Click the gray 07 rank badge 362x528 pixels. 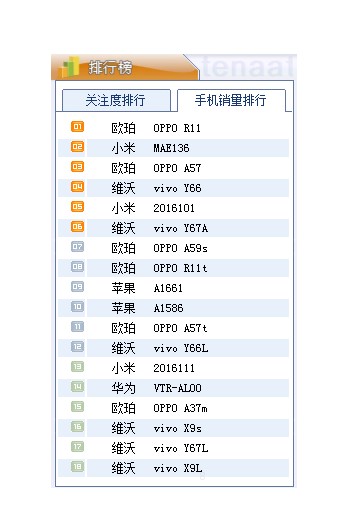click(77, 247)
